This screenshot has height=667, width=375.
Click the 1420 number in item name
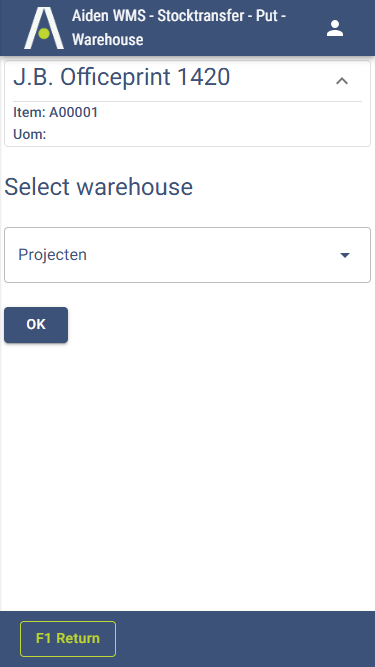point(204,77)
